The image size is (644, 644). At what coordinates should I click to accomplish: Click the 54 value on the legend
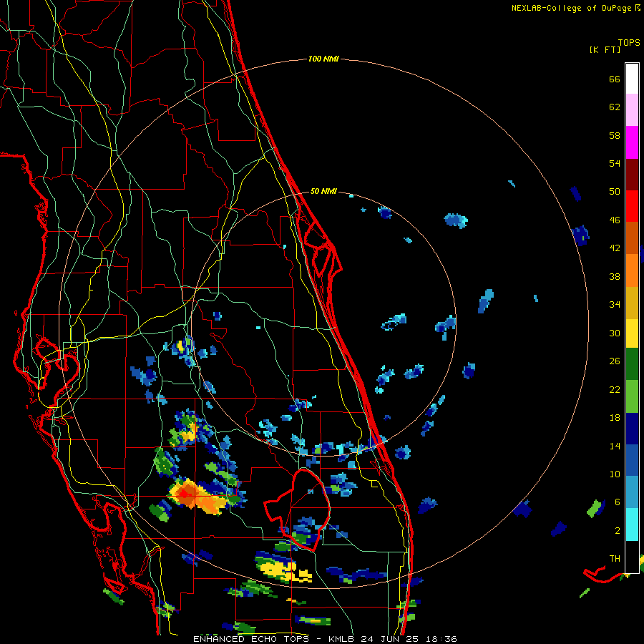615,163
